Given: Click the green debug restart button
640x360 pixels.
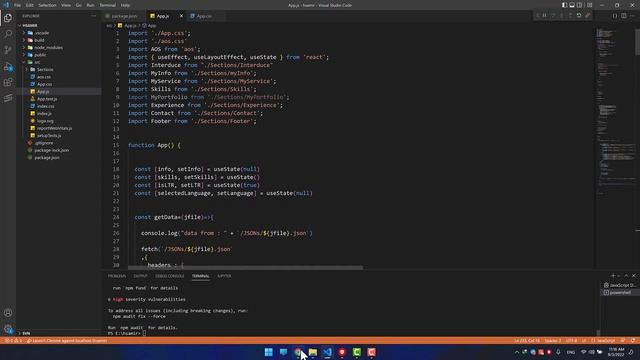Looking at the screenshot, I should click(x=579, y=16).
